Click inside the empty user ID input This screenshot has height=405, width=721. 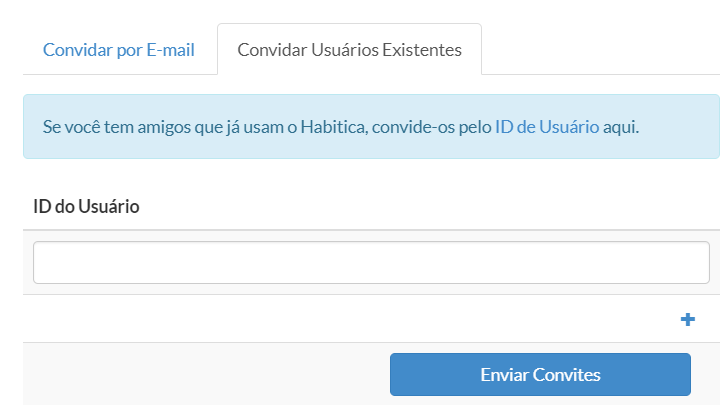click(x=371, y=262)
